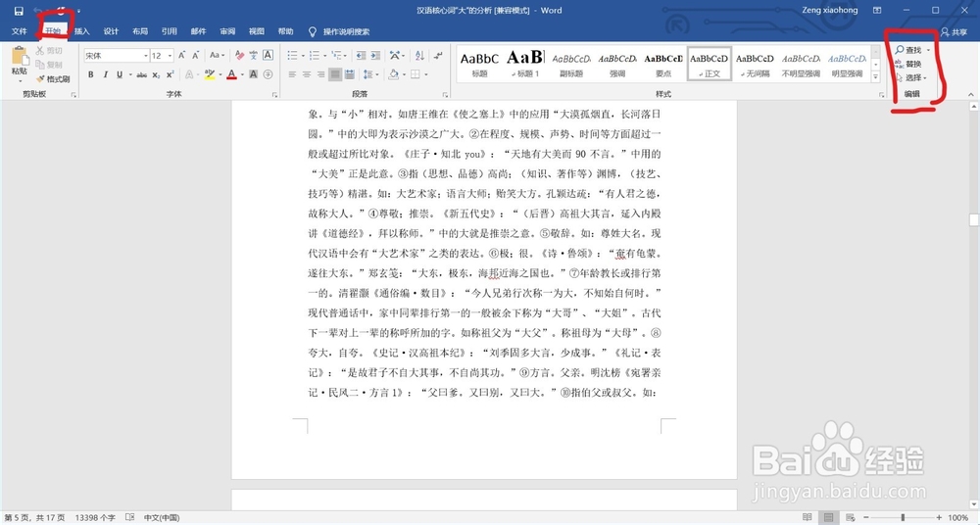Apply the yellow text highlight color
Screen dimensions: 980x525
(209, 74)
